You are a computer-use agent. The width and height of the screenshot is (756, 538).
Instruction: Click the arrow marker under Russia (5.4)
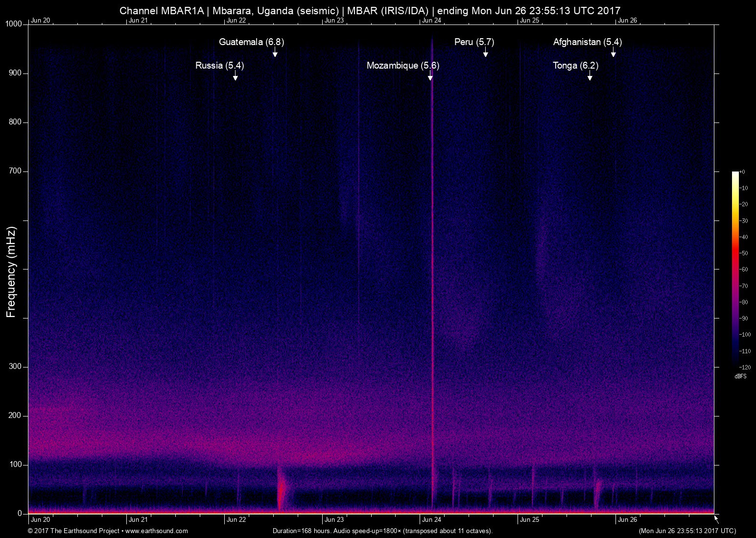point(236,77)
